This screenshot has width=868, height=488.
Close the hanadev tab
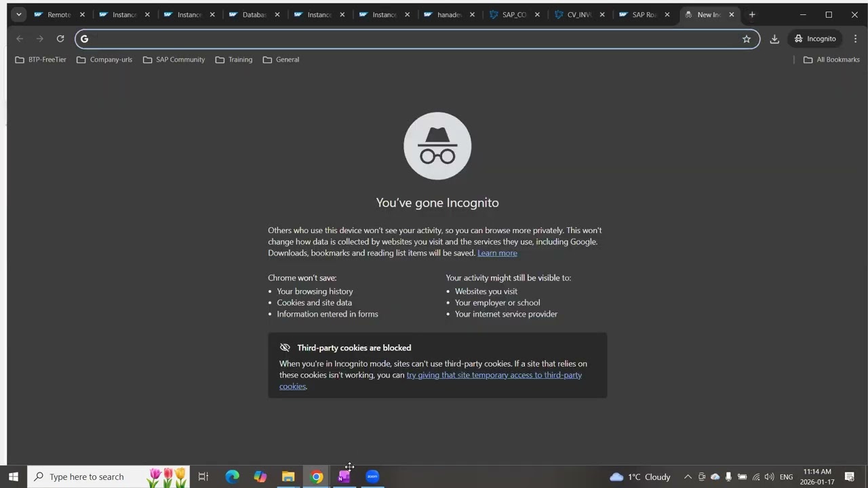(x=472, y=14)
